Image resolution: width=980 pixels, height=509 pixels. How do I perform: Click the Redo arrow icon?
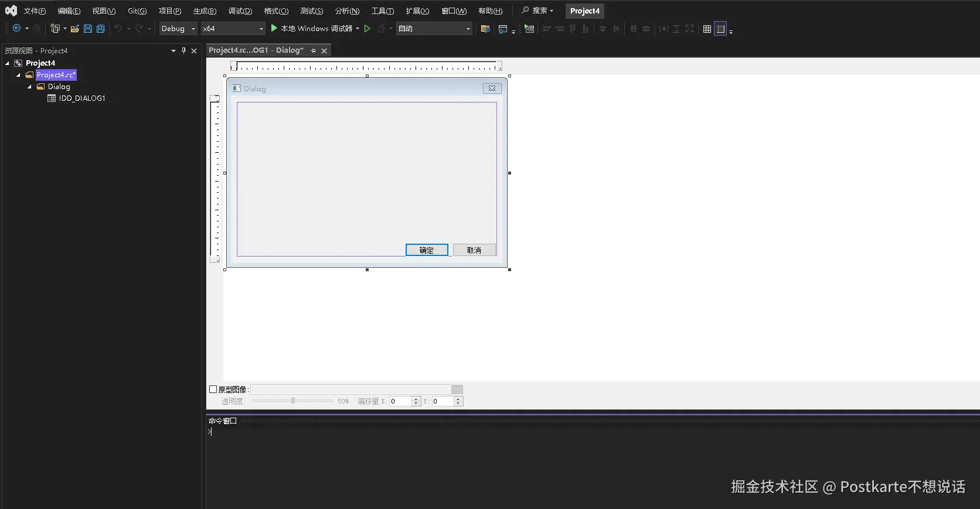(x=139, y=28)
